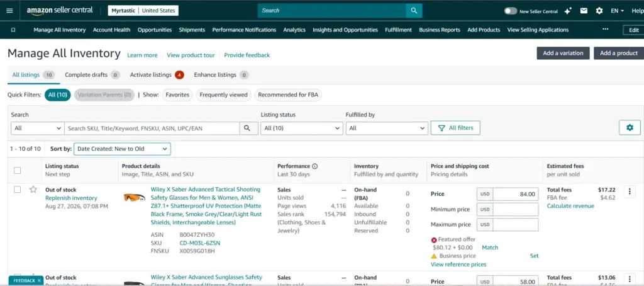The height and width of the screenshot is (286, 644).
Task: Open View Selling Applications nav item
Action: [538, 30]
